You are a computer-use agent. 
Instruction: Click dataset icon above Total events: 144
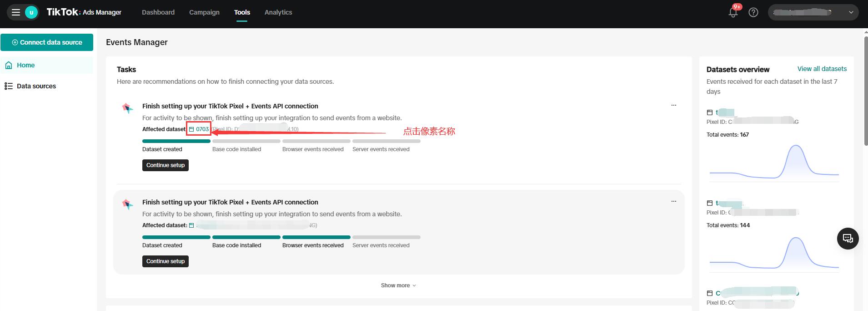tap(710, 203)
